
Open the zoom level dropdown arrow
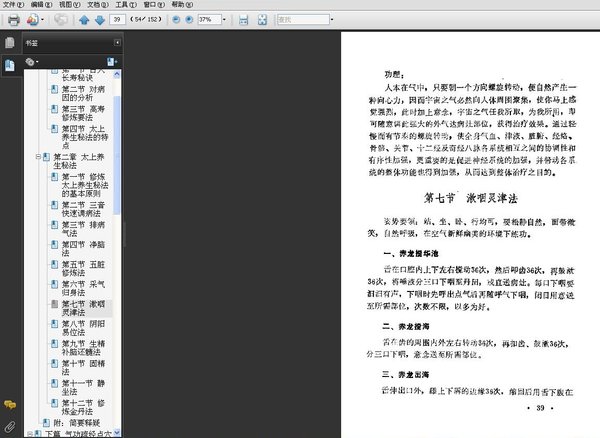(x=224, y=20)
